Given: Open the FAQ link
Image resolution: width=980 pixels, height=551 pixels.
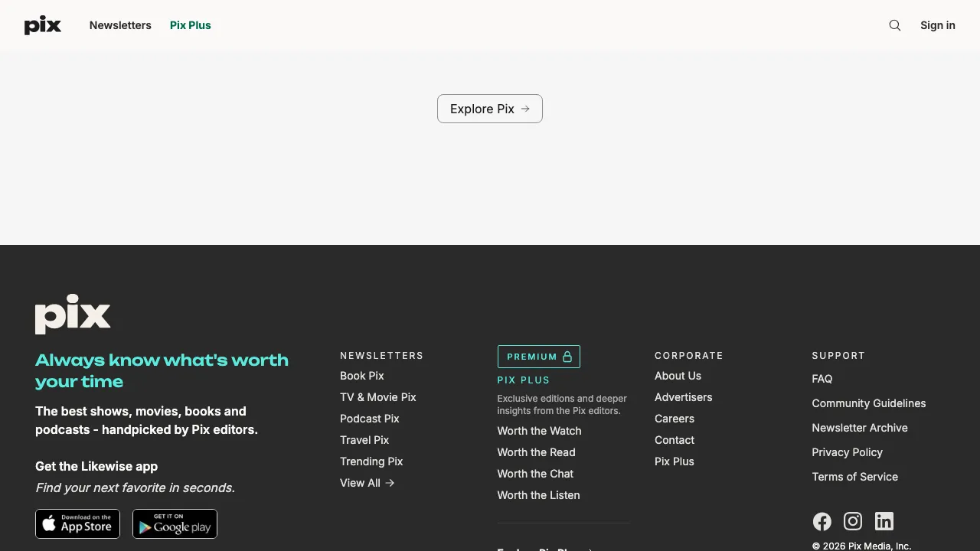Looking at the screenshot, I should click(x=822, y=379).
